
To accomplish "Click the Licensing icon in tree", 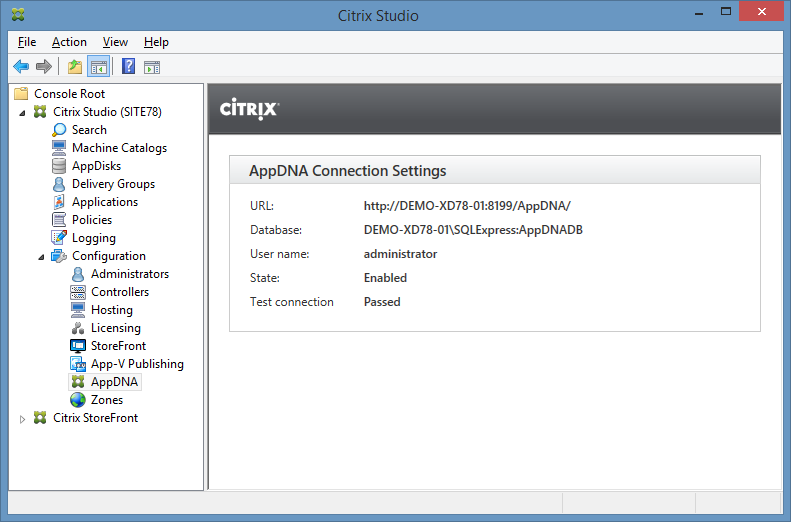I will pyautogui.click(x=78, y=328).
